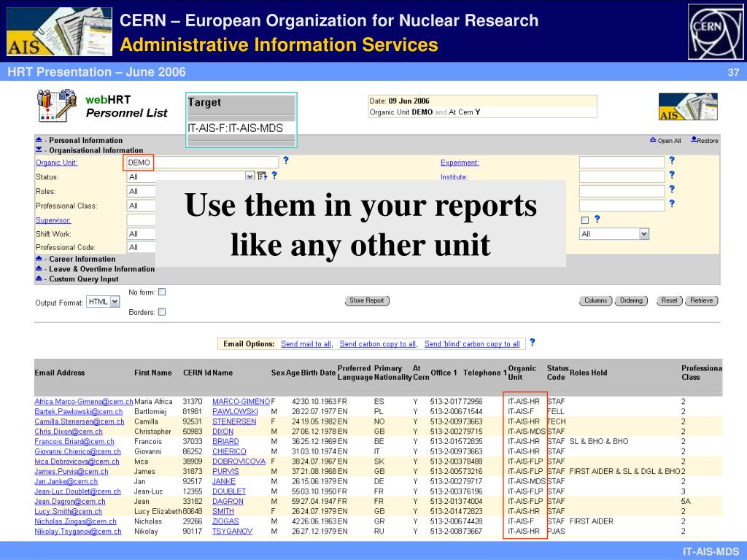Click the large AIS logo in header
This screenshot has height=560, width=747.
[60, 32]
